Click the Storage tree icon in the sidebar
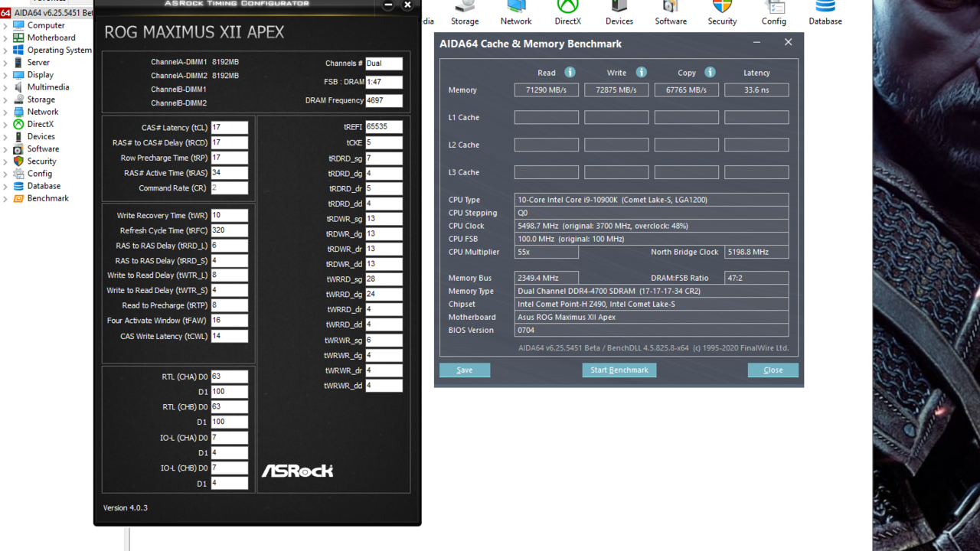 point(18,99)
